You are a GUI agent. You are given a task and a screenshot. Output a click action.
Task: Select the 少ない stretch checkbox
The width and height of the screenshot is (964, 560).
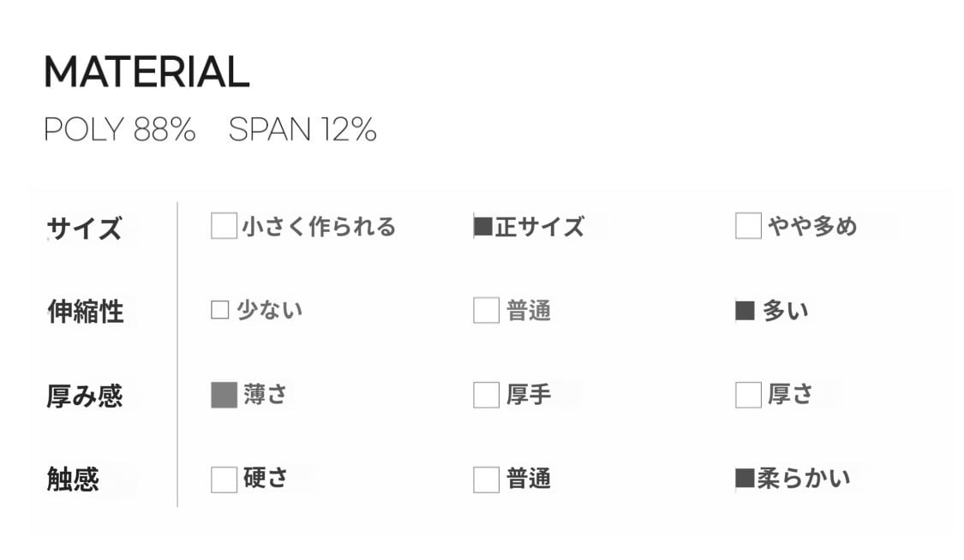click(x=219, y=310)
